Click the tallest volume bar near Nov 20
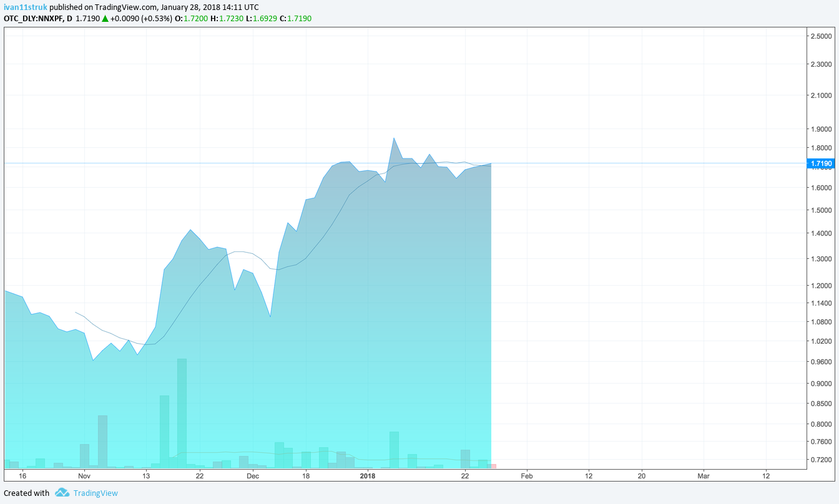839x504 pixels. pos(182,413)
